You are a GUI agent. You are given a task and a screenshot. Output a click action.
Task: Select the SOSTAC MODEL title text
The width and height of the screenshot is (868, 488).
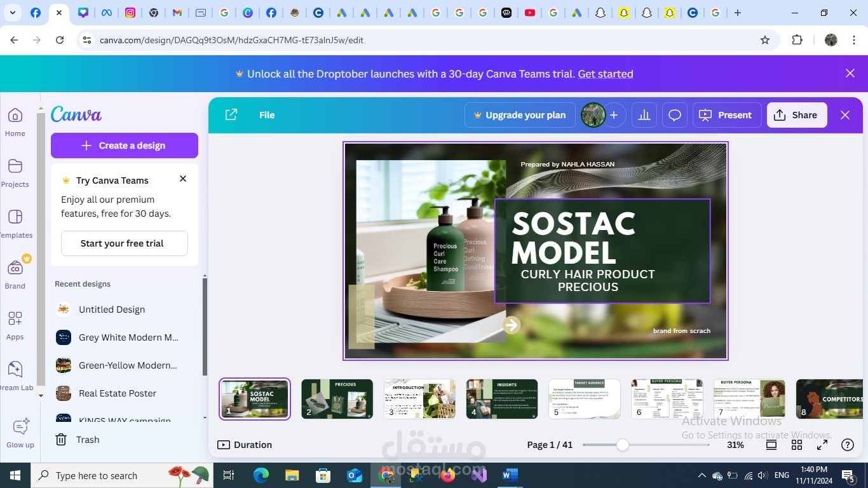click(573, 238)
